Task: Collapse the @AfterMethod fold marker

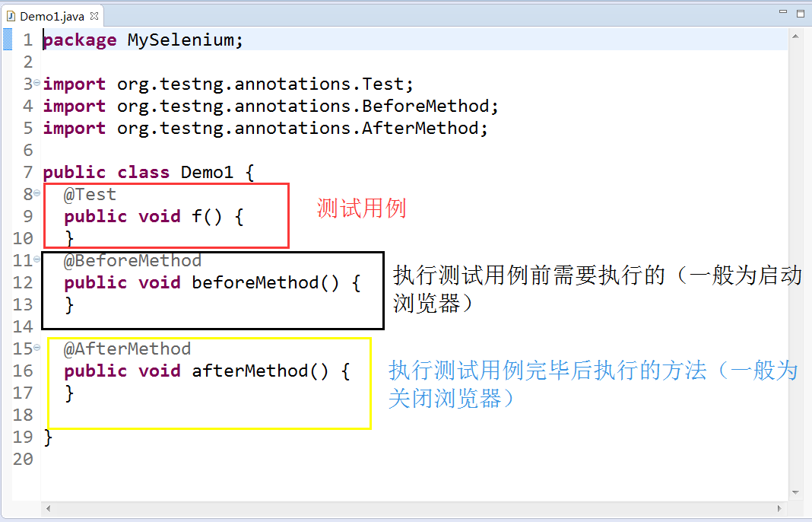Action: tap(36, 347)
